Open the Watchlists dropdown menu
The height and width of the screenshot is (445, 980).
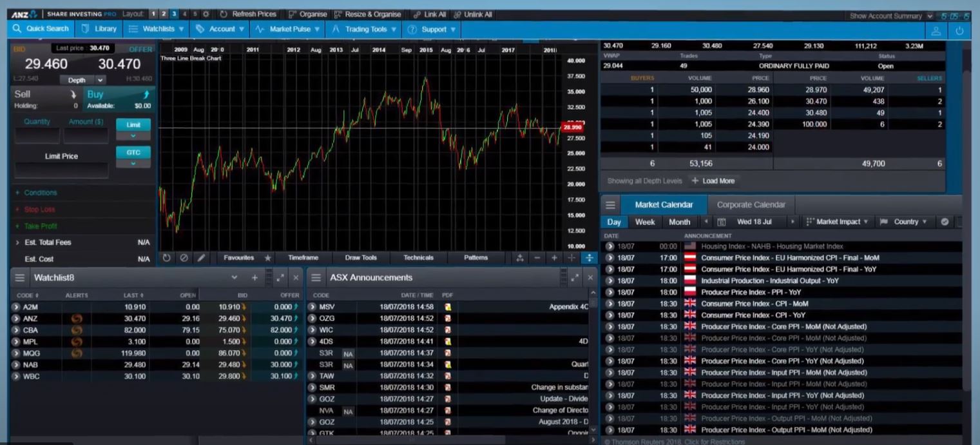click(x=157, y=29)
